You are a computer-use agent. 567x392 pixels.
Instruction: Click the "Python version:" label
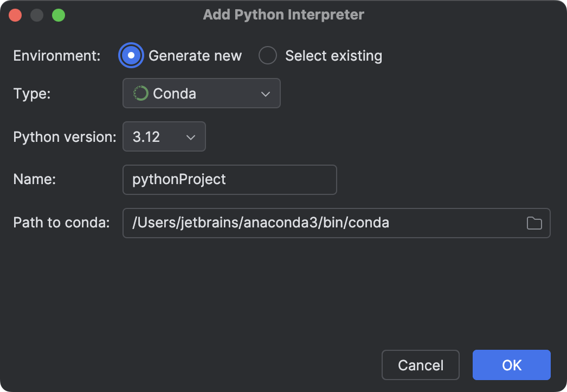pos(65,136)
